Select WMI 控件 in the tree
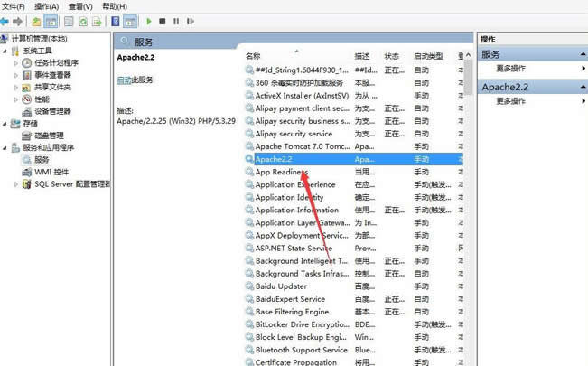588x366 pixels. [x=51, y=172]
